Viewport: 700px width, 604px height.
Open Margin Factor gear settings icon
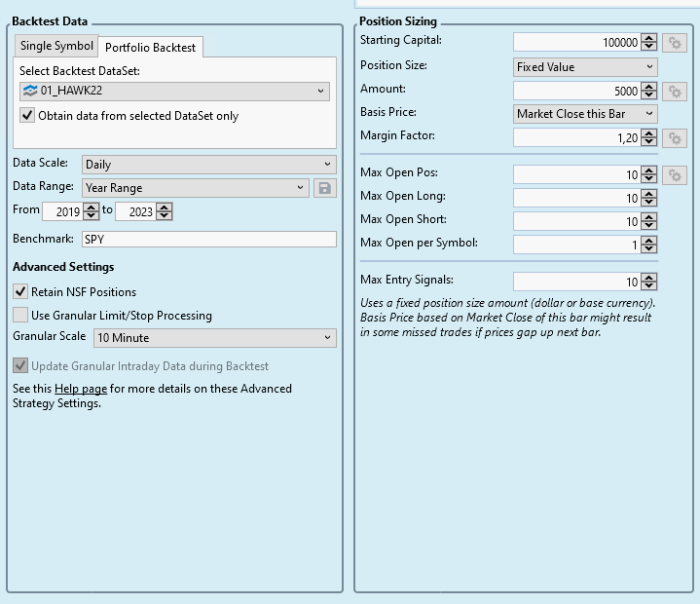[x=674, y=138]
